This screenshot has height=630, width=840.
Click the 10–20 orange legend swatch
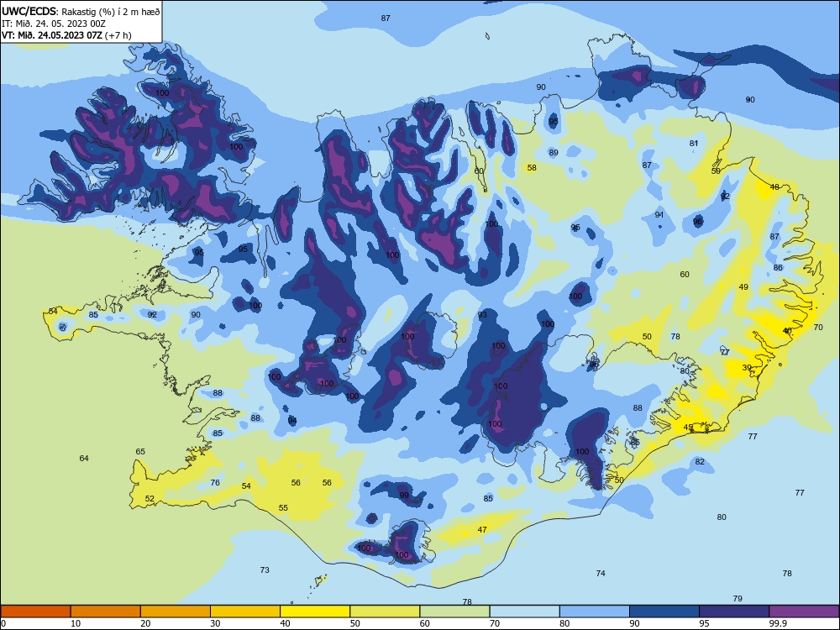coord(106,612)
